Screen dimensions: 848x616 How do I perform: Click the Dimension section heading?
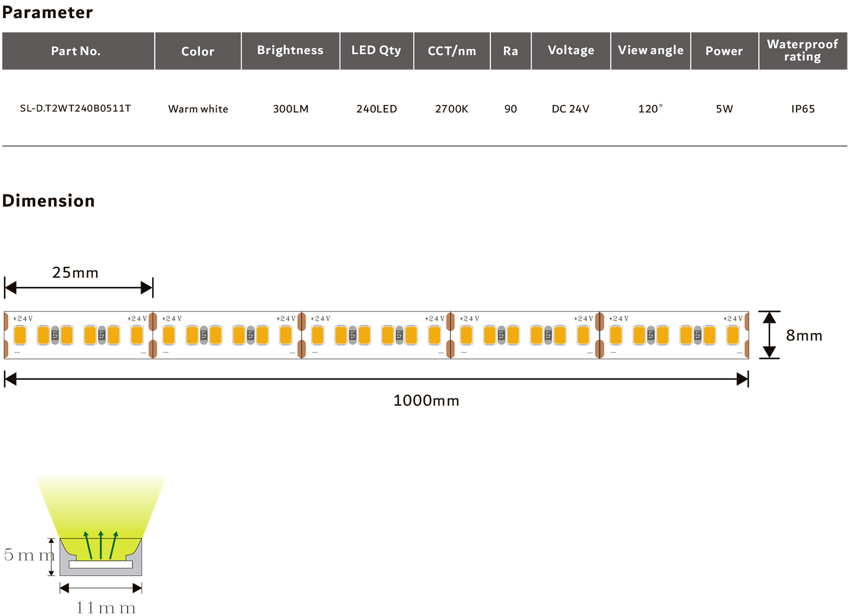(49, 201)
